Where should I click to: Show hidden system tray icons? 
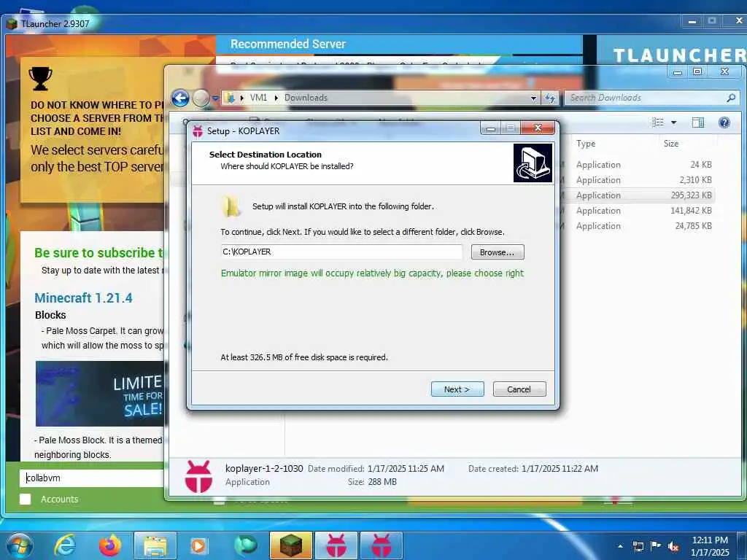click(620, 546)
